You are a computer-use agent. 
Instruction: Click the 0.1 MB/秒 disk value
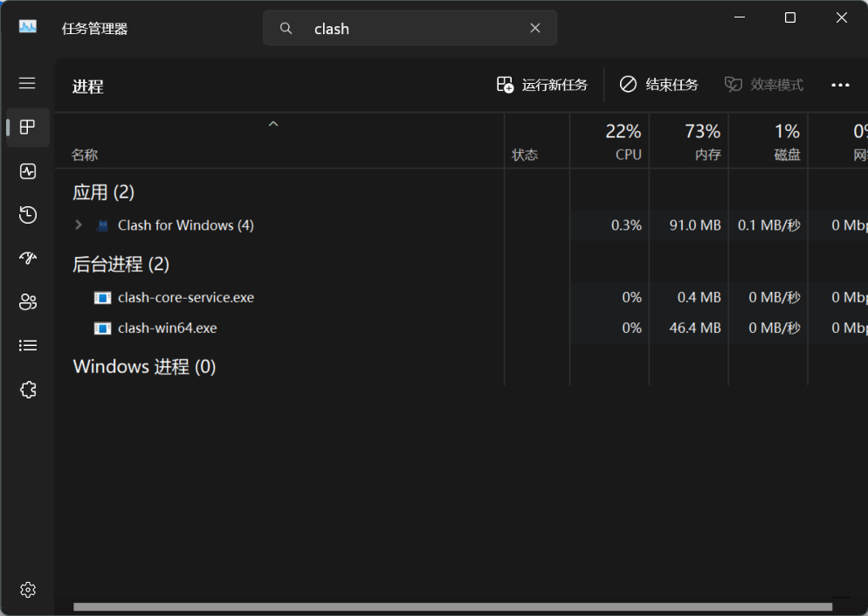point(769,225)
